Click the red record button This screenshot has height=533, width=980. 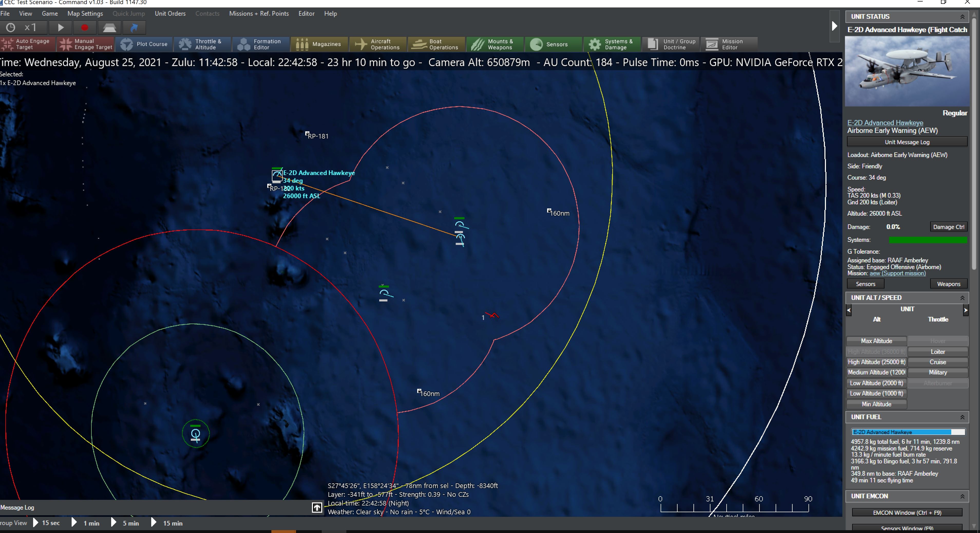84,27
